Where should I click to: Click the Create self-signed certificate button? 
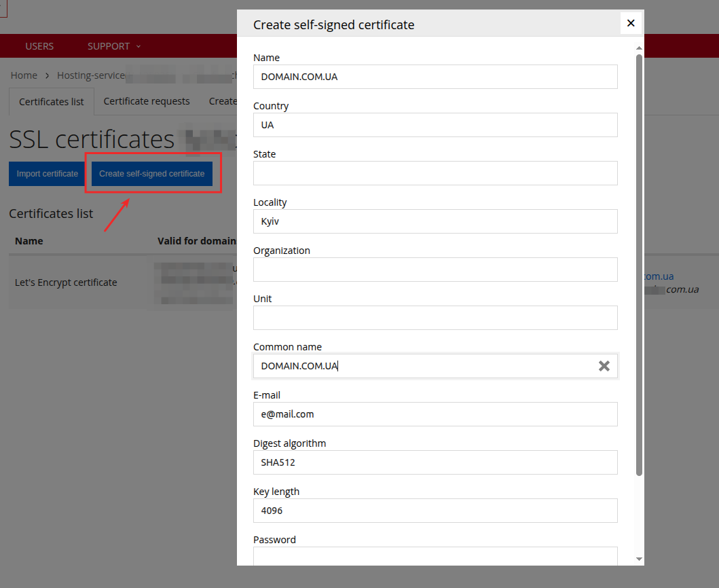tap(151, 173)
